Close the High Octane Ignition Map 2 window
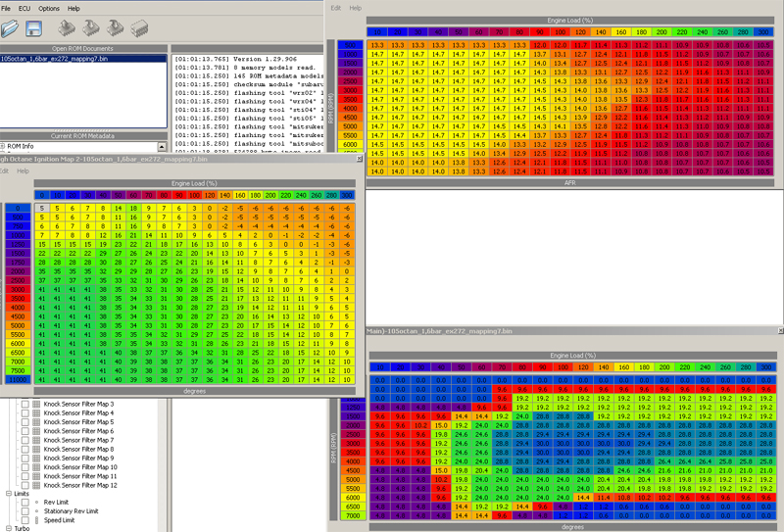Screen dimensions: 784x532 pyautogui.click(x=359, y=159)
